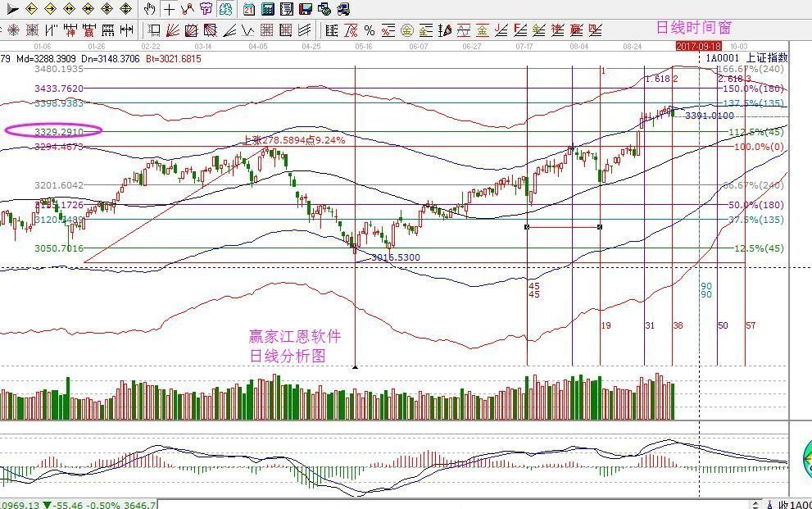Click the 3016.5300 low price label

point(396,257)
